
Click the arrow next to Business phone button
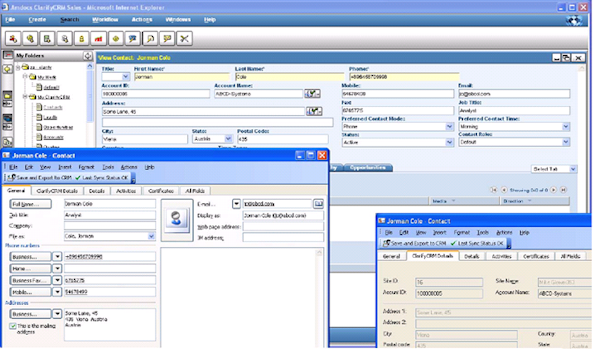57,257
